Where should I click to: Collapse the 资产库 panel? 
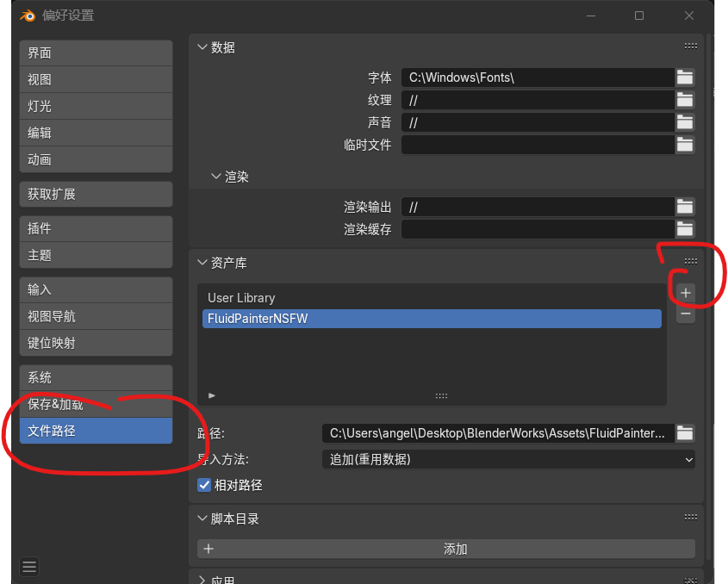click(x=202, y=263)
